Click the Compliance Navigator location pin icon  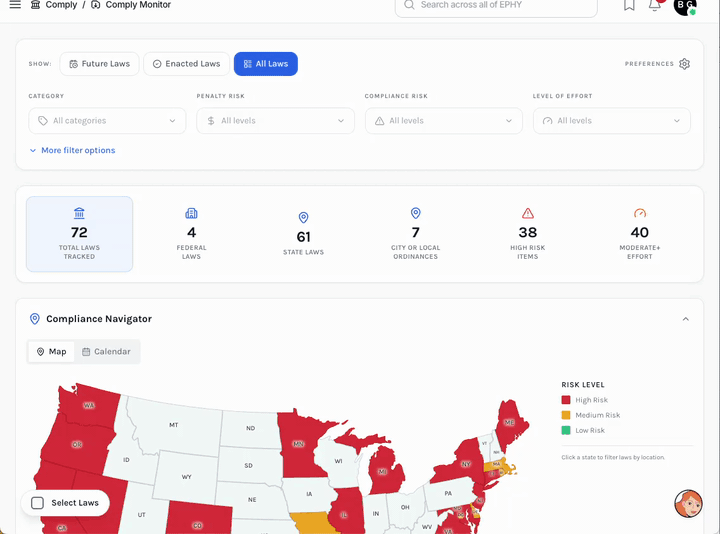pos(34,319)
